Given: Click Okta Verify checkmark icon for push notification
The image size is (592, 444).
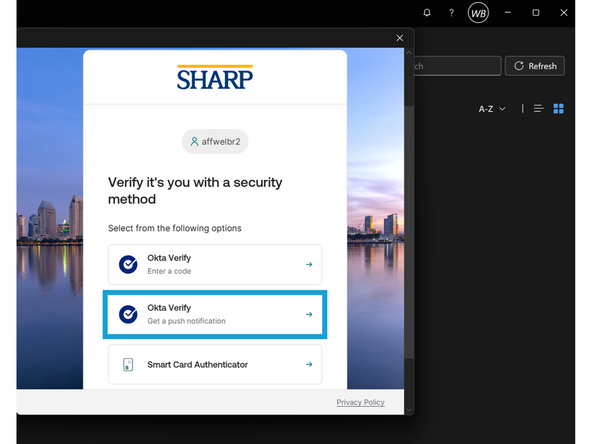Looking at the screenshot, I should click(x=128, y=314).
